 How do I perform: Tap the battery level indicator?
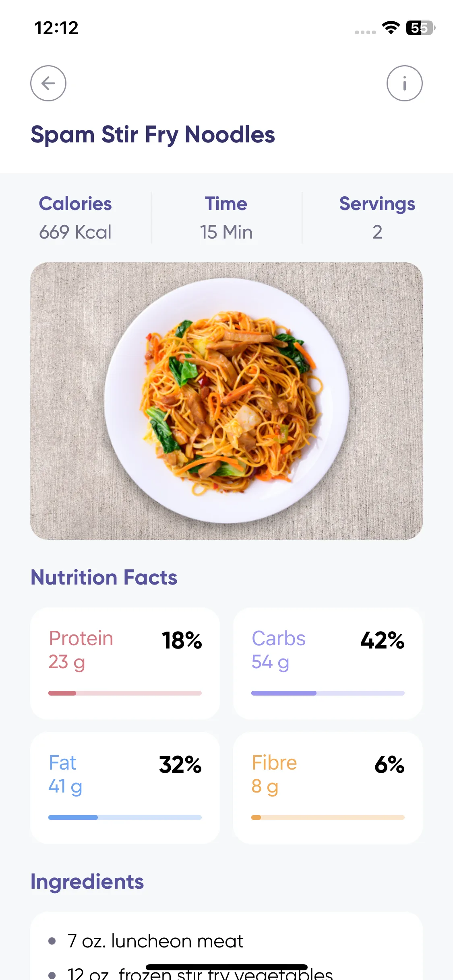pyautogui.click(x=420, y=28)
